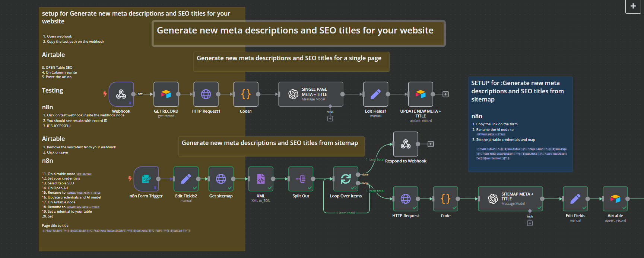This screenshot has width=644, height=258.
Task: Click '1 item total' label under loop
Action: 346,213
